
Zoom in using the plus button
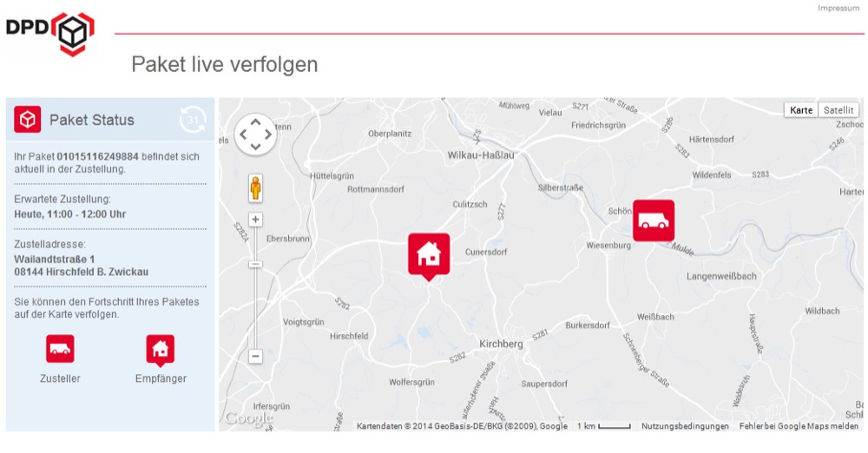(x=255, y=220)
